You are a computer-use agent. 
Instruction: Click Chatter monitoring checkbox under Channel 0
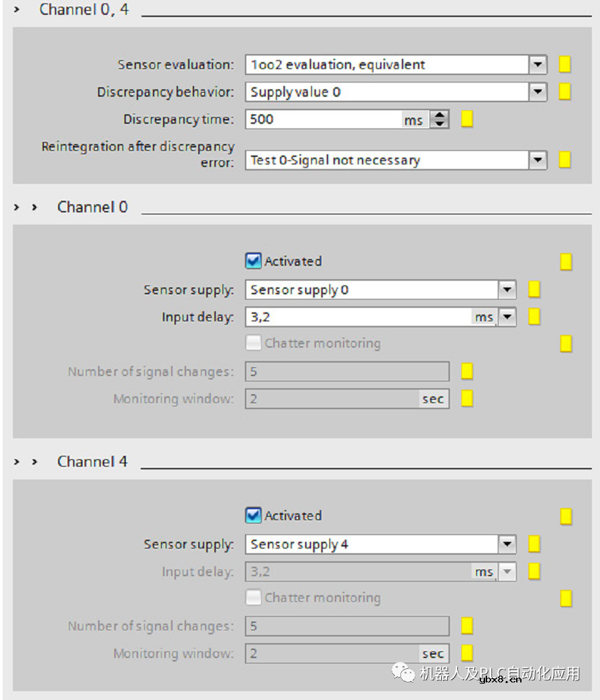coord(253,343)
